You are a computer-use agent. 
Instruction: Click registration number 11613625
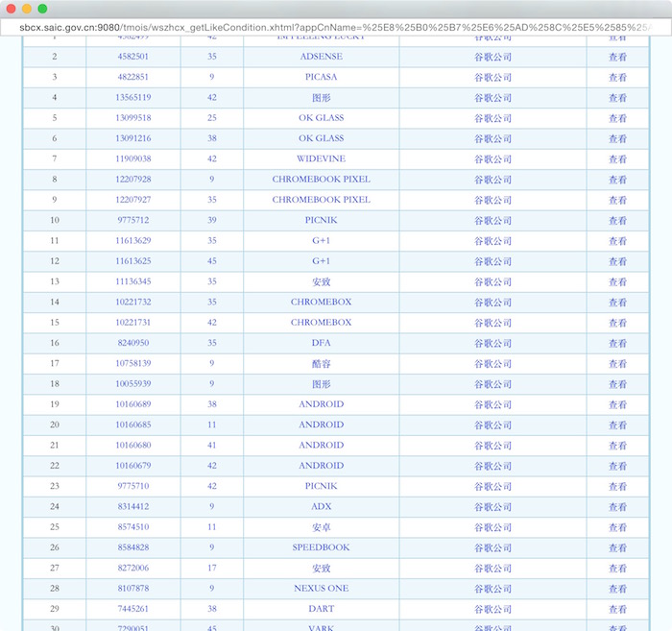132,261
